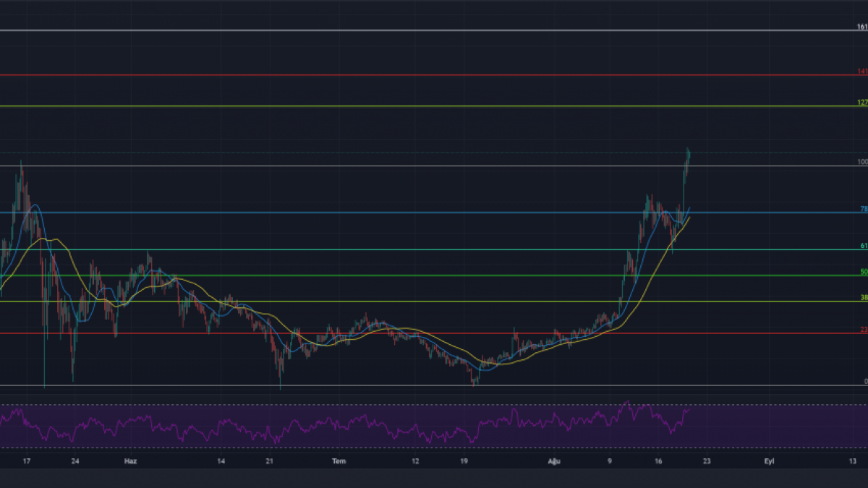Click the green 50 Fibonacci level label

click(863, 272)
